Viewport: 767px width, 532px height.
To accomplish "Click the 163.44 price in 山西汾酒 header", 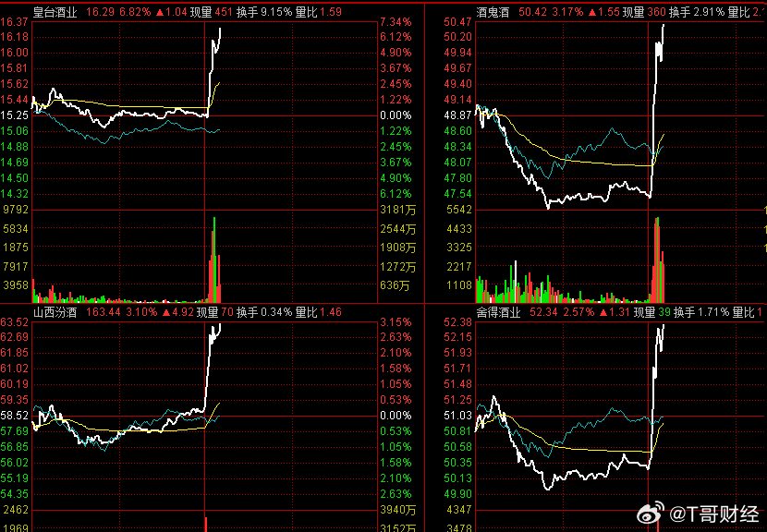I will 103,312.
